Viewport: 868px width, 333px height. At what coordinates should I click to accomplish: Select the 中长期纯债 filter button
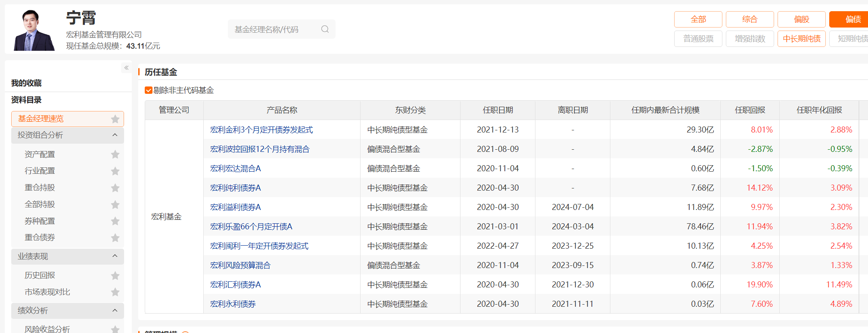[x=801, y=39]
